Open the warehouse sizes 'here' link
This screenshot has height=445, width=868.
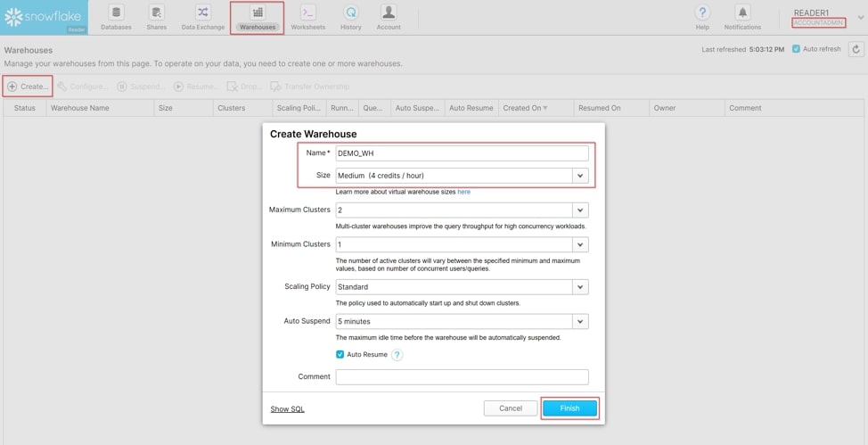[464, 192]
